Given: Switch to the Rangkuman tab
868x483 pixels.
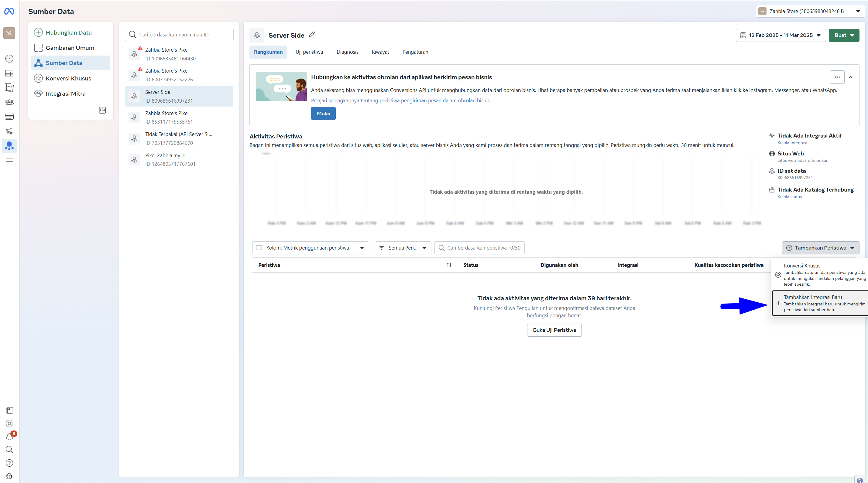Looking at the screenshot, I should pos(268,52).
